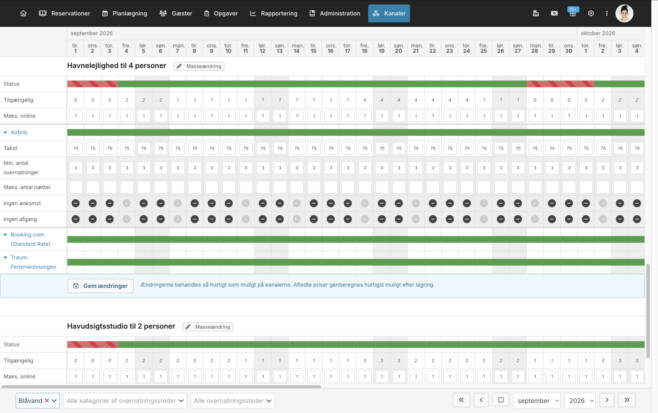Toggle Ingen ankomst for fredag 25 september
The height and width of the screenshot is (413, 658).
(484, 203)
